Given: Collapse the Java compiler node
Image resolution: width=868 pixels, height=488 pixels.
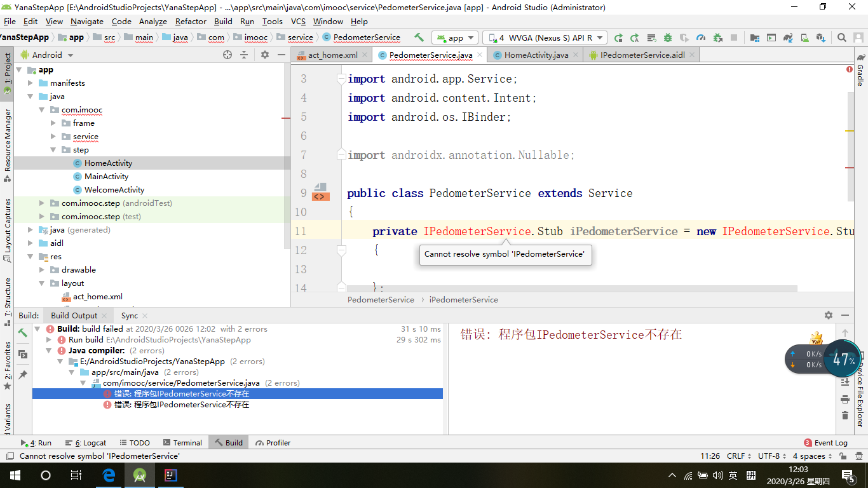Looking at the screenshot, I should tap(49, 351).
